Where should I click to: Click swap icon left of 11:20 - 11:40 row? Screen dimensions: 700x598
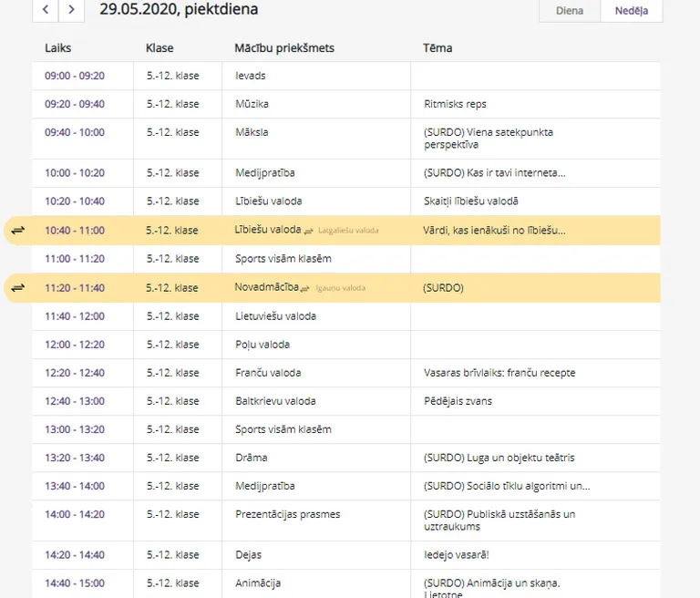click(18, 288)
